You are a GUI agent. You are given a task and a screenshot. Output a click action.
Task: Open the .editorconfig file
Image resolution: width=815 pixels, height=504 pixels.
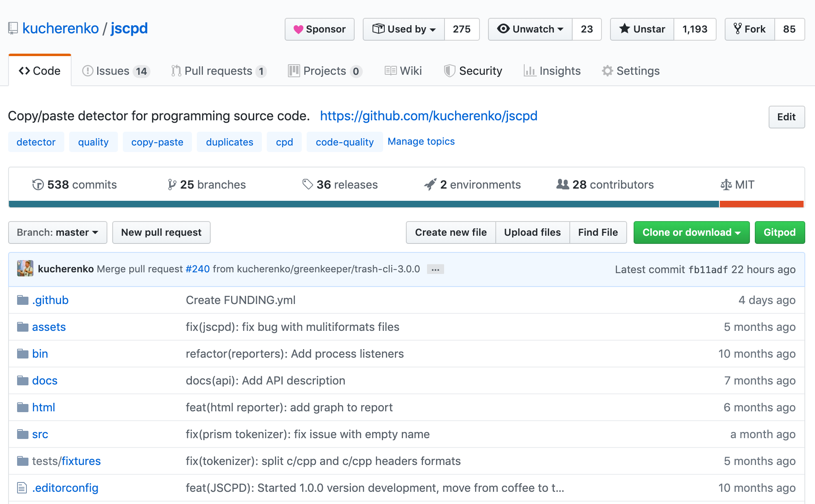click(65, 488)
